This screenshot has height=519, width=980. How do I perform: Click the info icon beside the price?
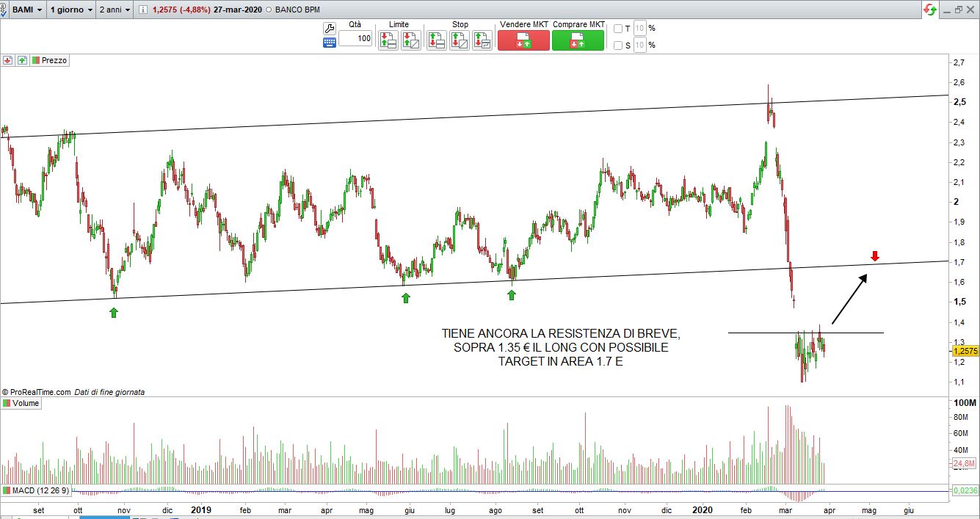(142, 10)
